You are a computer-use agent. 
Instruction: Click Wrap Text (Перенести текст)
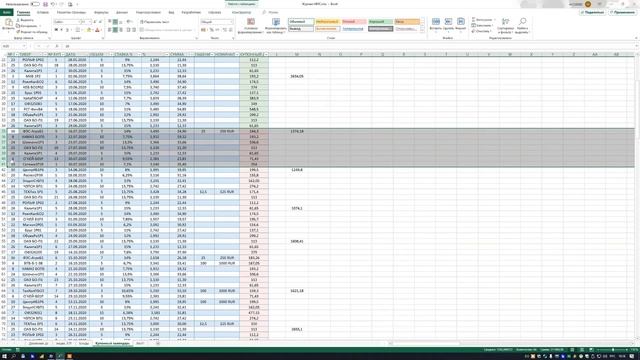pyautogui.click(x=154, y=22)
